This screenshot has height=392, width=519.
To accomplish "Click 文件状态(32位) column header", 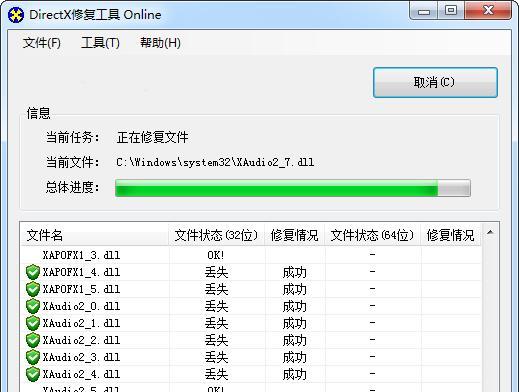I will tap(217, 235).
